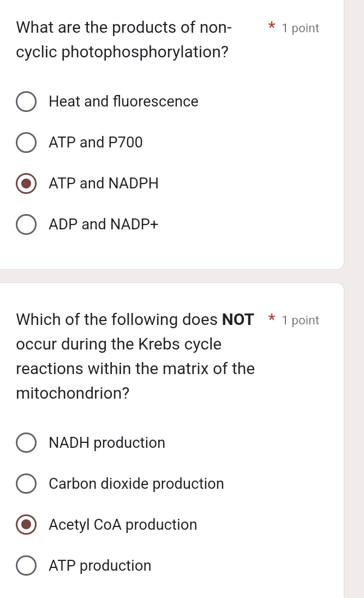Click the non-cyclic photophosphorylation question text
This screenshot has height=598, width=364.
pos(123,39)
